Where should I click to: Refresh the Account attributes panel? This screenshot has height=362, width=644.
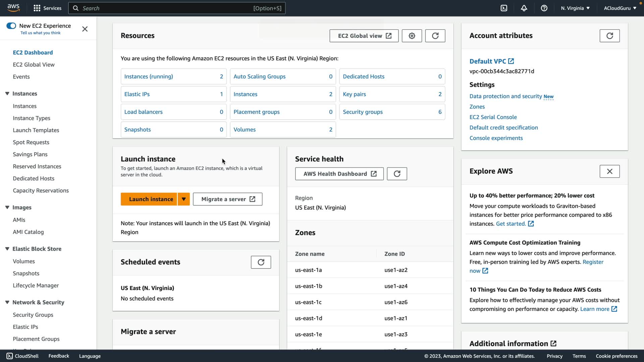coord(609,36)
